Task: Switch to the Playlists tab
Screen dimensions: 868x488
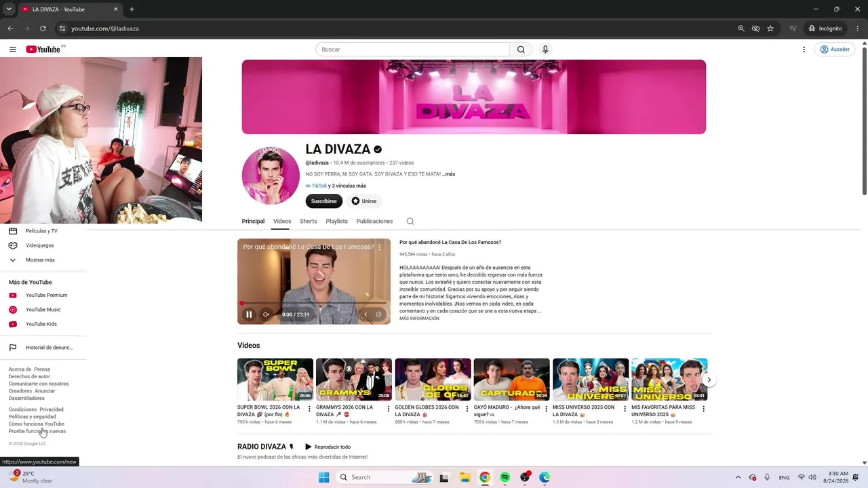Action: coord(336,222)
